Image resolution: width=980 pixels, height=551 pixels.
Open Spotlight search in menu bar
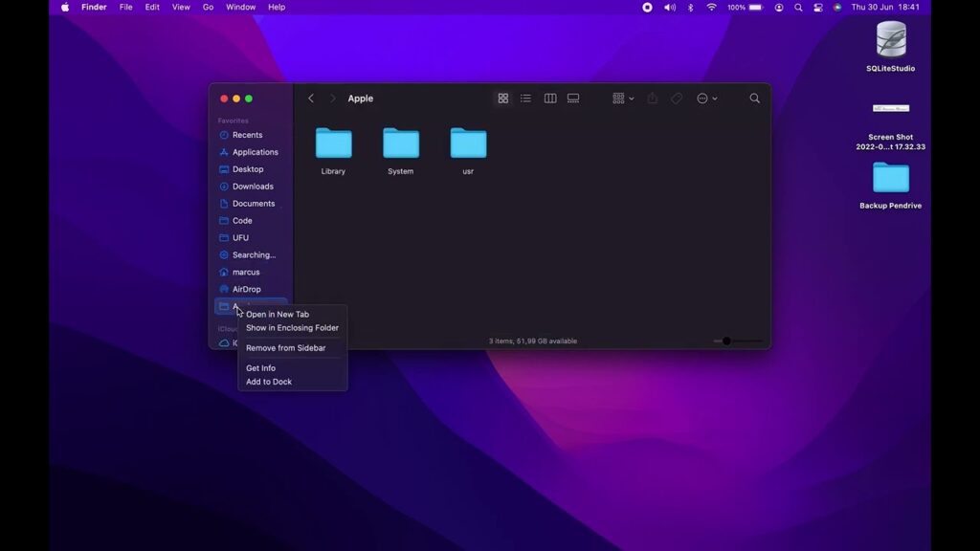[798, 8]
